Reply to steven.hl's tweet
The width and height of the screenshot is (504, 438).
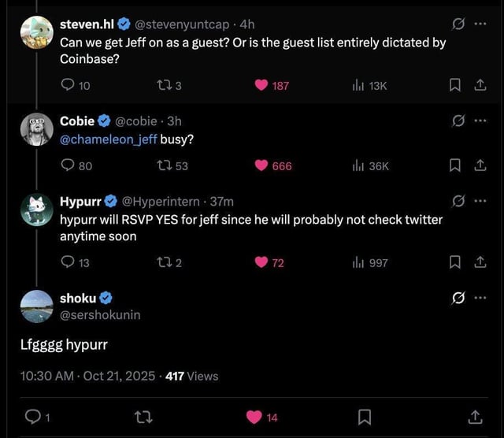(x=68, y=86)
